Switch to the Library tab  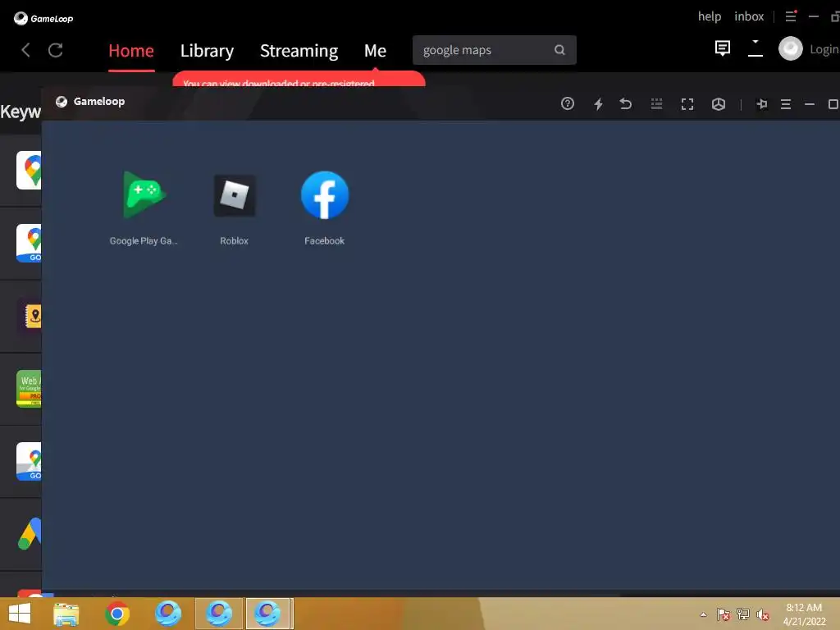(x=207, y=51)
